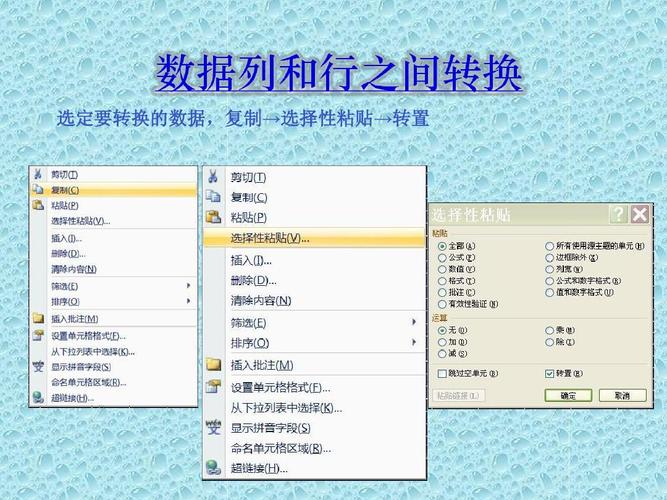
Task: Choose 插入(I)... in small left menu
Action: [66, 238]
